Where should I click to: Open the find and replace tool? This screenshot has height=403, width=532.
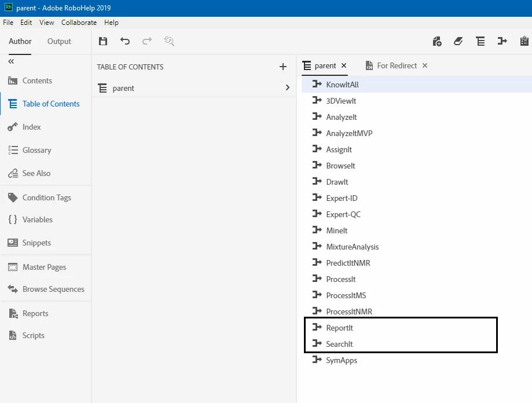click(x=169, y=41)
